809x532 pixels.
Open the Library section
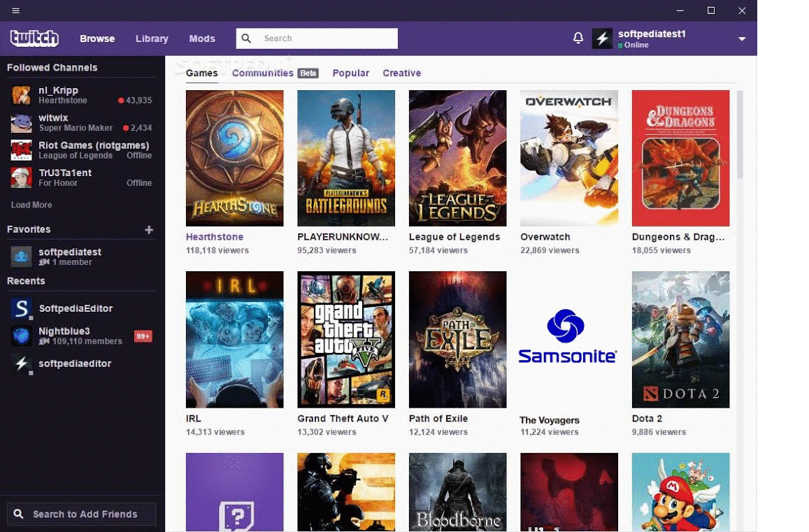152,38
